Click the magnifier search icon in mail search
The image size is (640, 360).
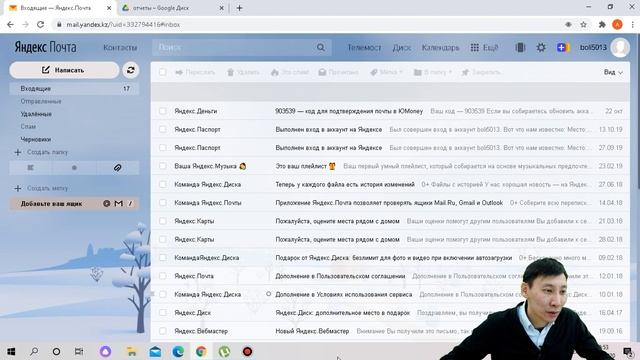(x=321, y=48)
